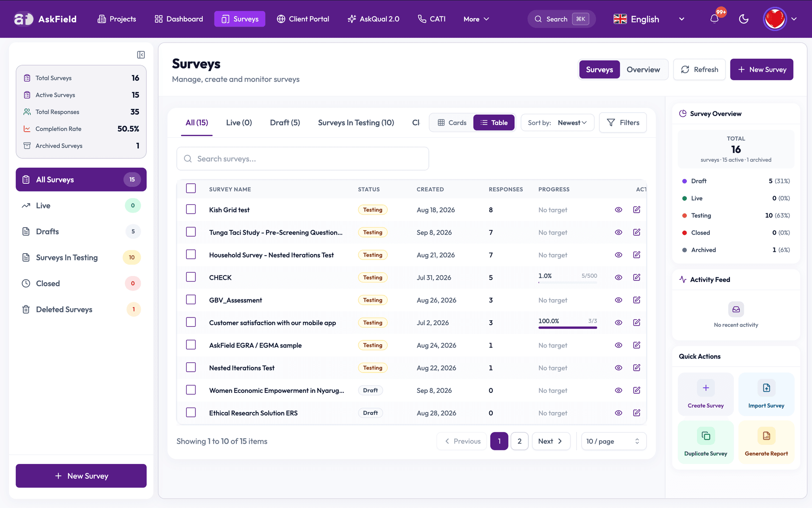View the Tunga Taci Study survey eye icon
The width and height of the screenshot is (812, 508).
pyautogui.click(x=618, y=232)
